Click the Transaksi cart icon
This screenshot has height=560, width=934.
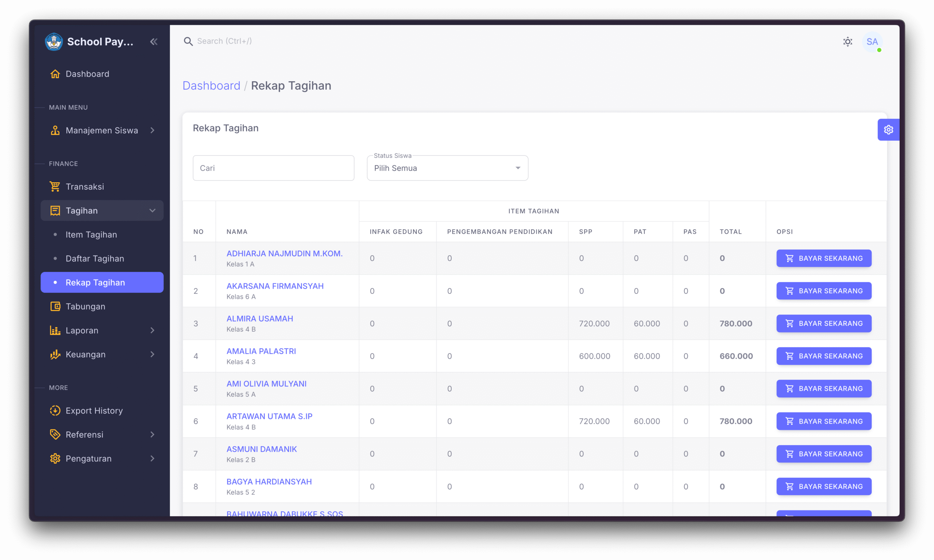(x=55, y=186)
